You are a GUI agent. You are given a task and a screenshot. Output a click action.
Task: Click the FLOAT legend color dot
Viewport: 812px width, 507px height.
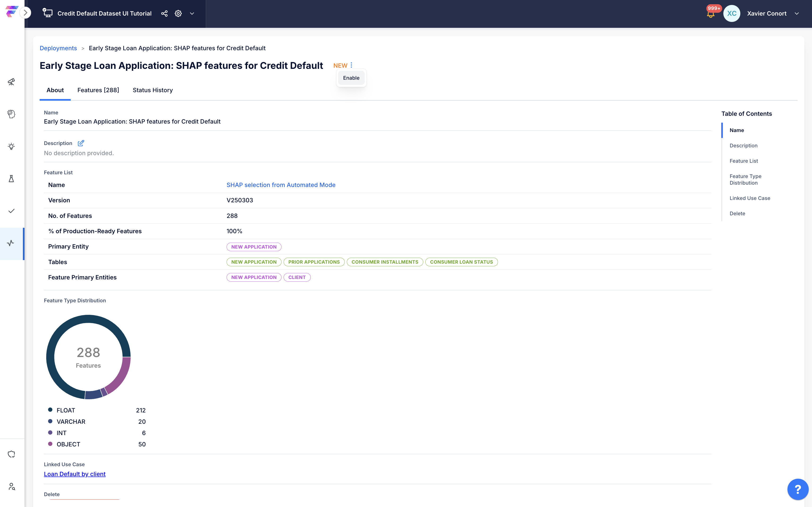point(50,410)
